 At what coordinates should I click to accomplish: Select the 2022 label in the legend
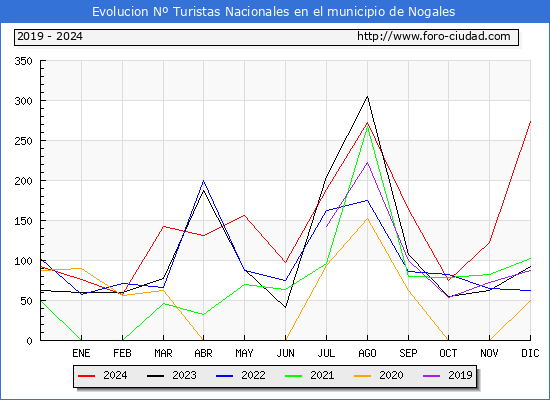click(x=253, y=375)
